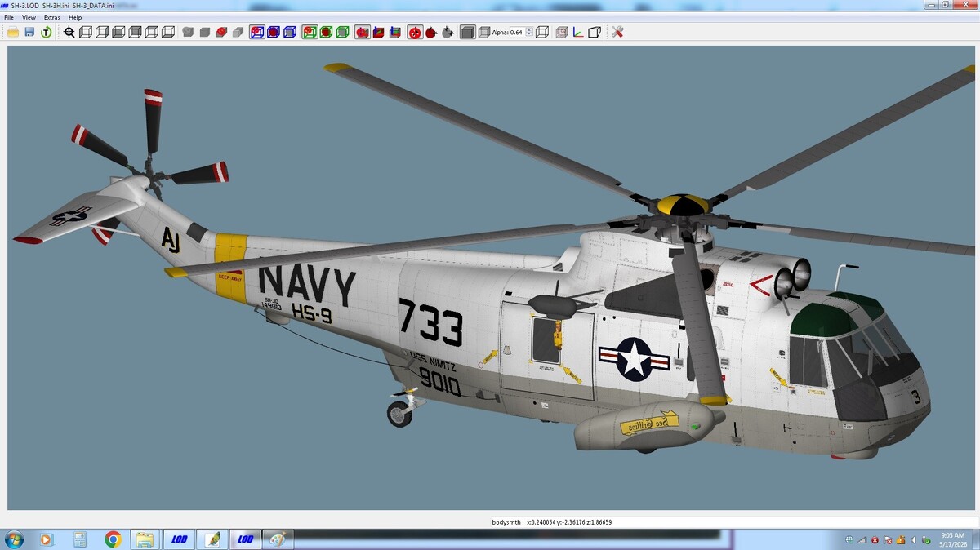This screenshot has height=550, width=980.
Task: Click the green circular T reload icon
Action: pyautogui.click(x=47, y=32)
